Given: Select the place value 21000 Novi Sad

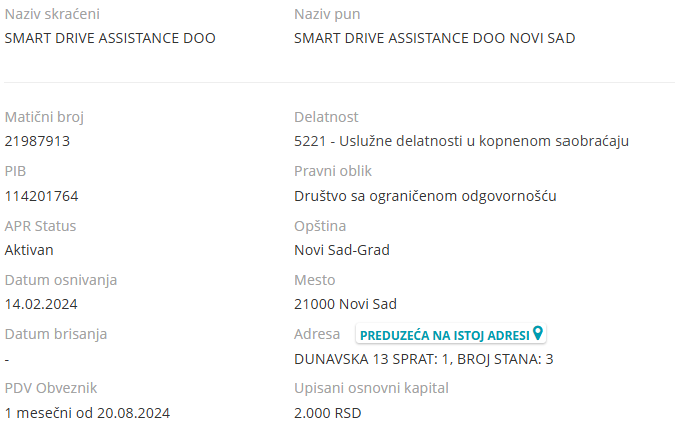Looking at the screenshot, I should click(345, 304).
